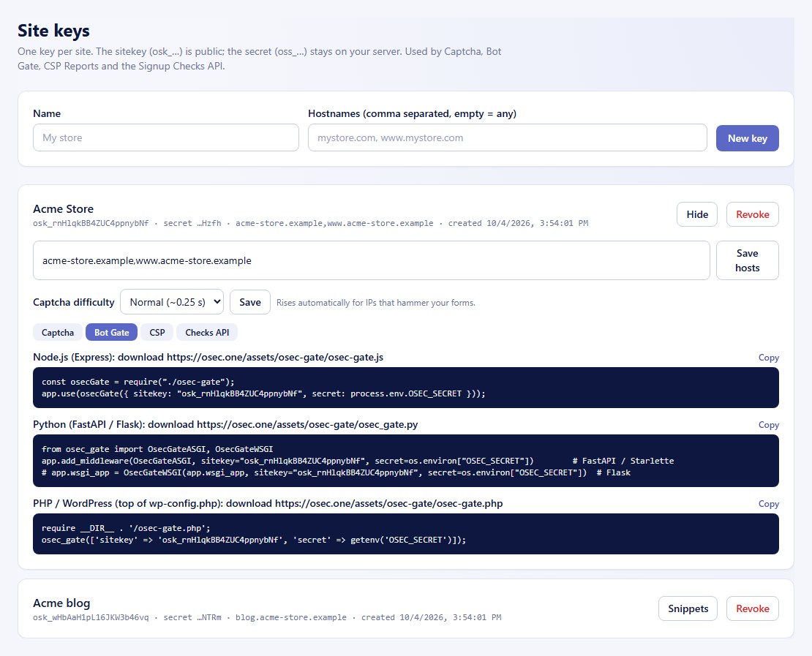Image resolution: width=812 pixels, height=656 pixels.
Task: Click the 'Captcha difficulty' label
Action: (74, 302)
